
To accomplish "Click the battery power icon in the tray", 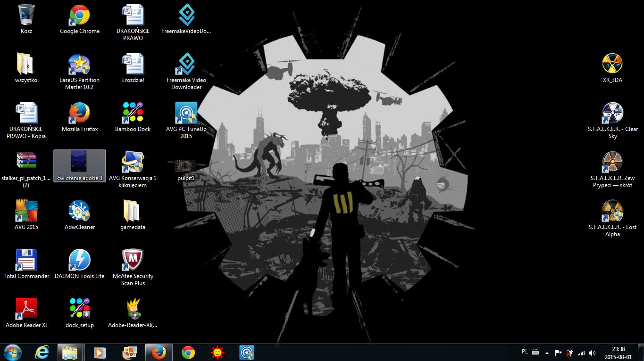I will tap(569, 353).
